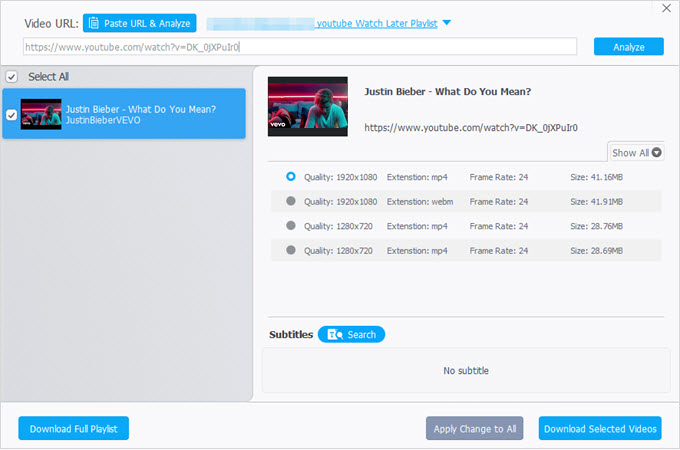Expand the youtube Watch Later Playlist dropdown arrow

tap(447, 23)
